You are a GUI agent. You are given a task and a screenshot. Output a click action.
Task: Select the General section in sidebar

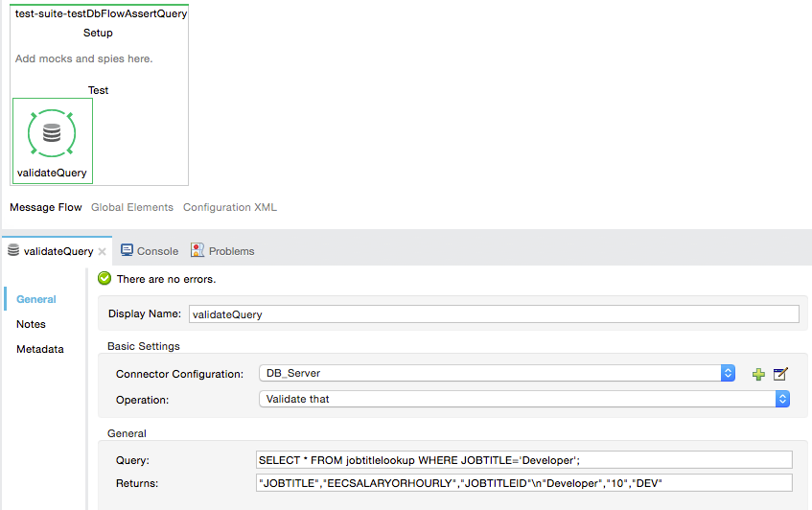coord(36,299)
